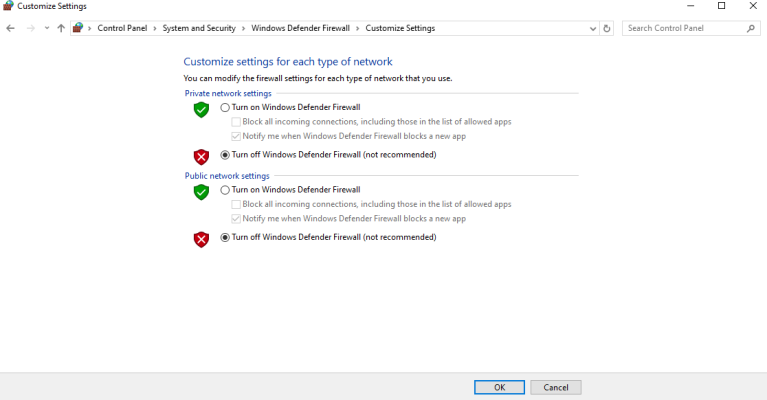Select turn off firewall for private network
This screenshot has height=400, width=767.
tap(225, 155)
